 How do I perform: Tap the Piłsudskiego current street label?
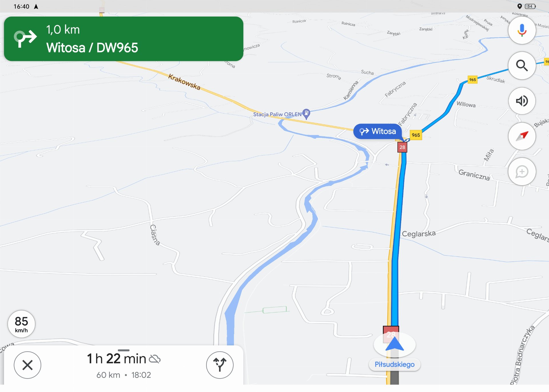[x=395, y=365]
